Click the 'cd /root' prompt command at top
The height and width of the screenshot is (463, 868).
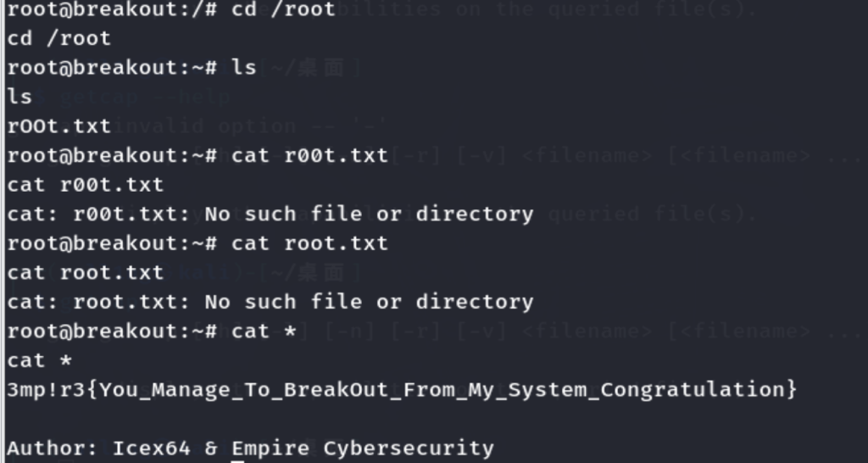pyautogui.click(x=283, y=10)
